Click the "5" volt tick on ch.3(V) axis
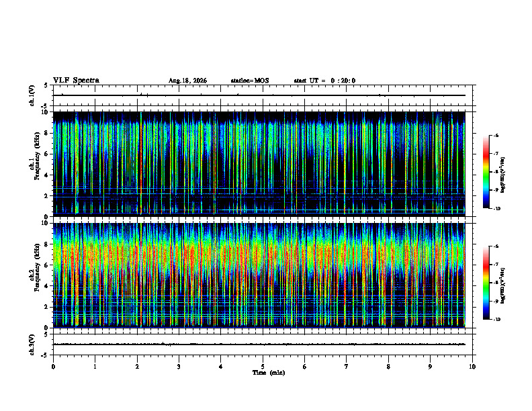Image resolution: width=532 pixels, height=411 pixels. point(46,334)
